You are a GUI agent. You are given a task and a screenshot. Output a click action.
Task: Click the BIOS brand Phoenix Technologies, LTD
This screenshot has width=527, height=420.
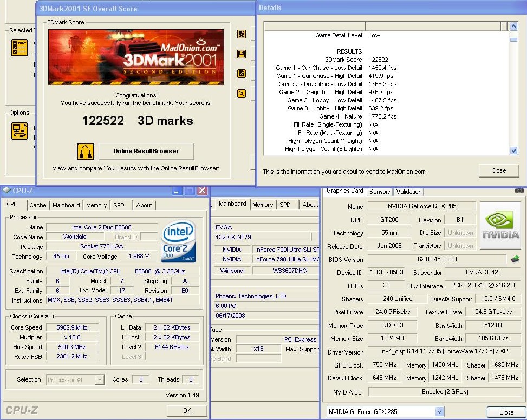pos(266,296)
